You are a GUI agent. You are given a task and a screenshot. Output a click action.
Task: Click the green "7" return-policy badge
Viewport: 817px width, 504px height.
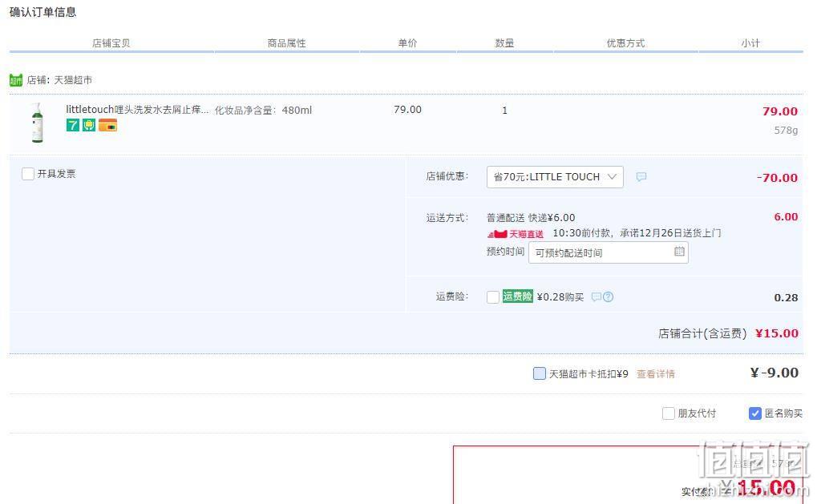click(72, 126)
